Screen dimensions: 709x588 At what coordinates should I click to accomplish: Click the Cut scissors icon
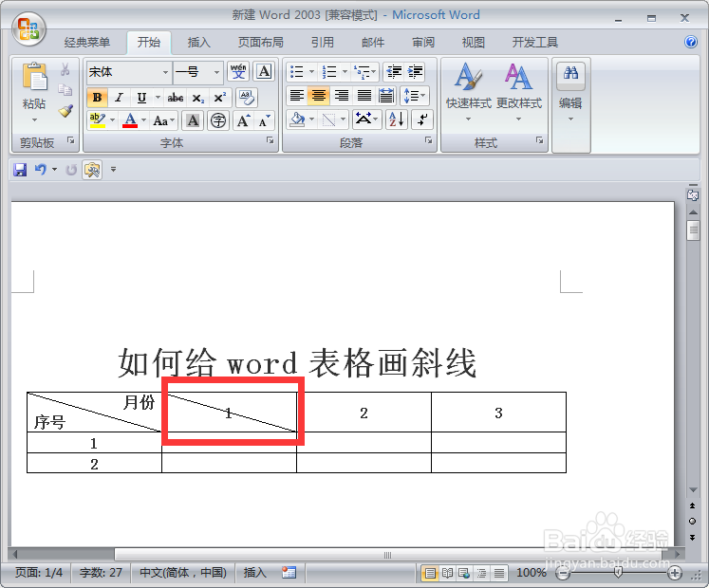point(65,69)
